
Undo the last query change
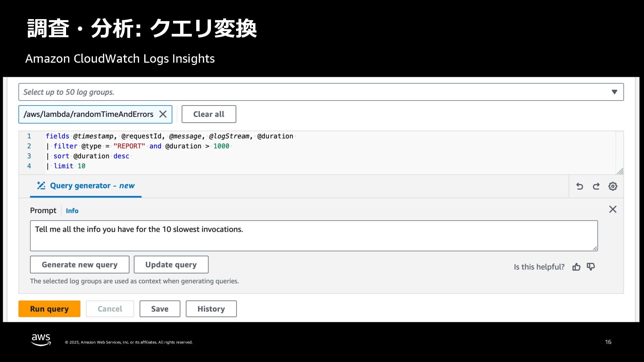click(x=580, y=186)
